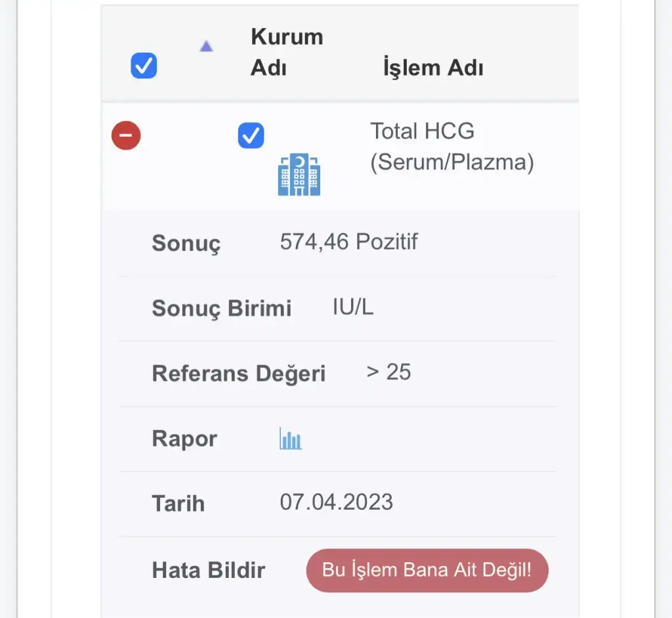Click the Rapor label
This screenshot has height=618, width=672.
(x=184, y=439)
